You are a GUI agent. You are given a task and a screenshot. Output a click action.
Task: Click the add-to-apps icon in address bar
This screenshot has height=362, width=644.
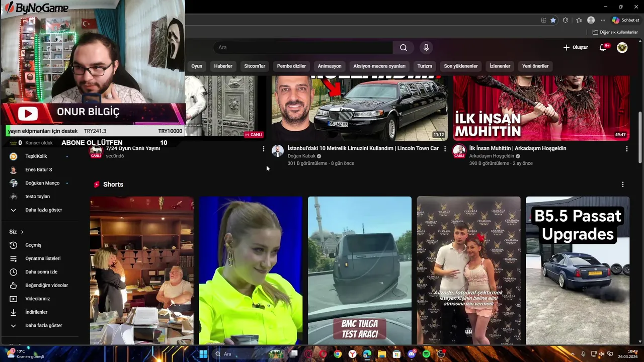[x=543, y=20]
